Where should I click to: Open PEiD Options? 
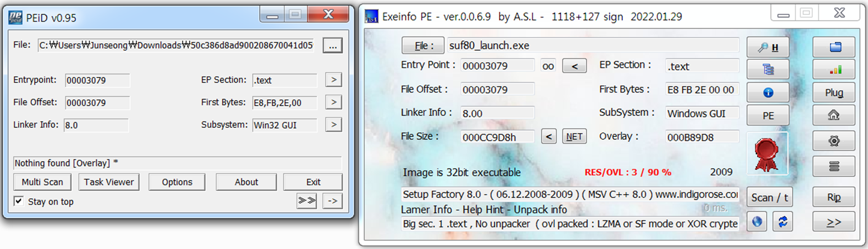coord(177,182)
